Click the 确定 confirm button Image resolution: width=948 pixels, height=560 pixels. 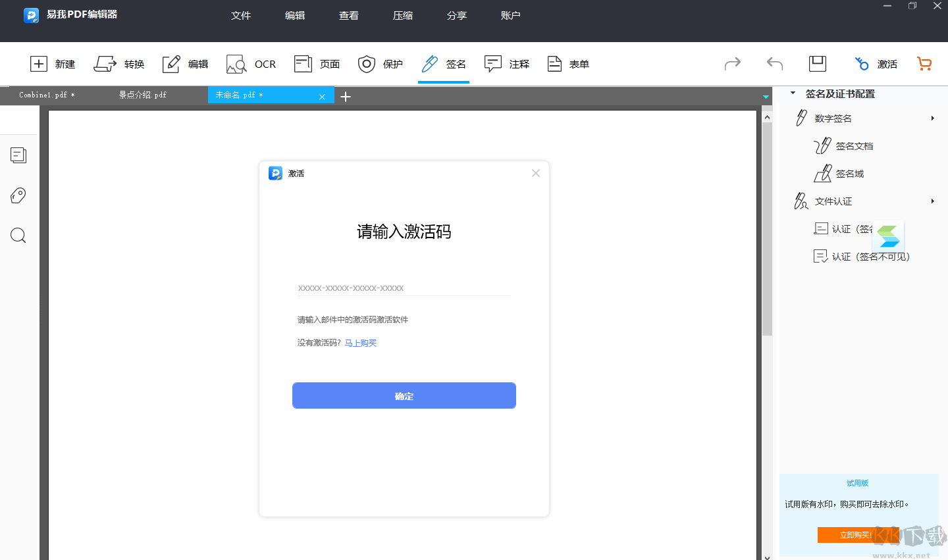point(404,395)
